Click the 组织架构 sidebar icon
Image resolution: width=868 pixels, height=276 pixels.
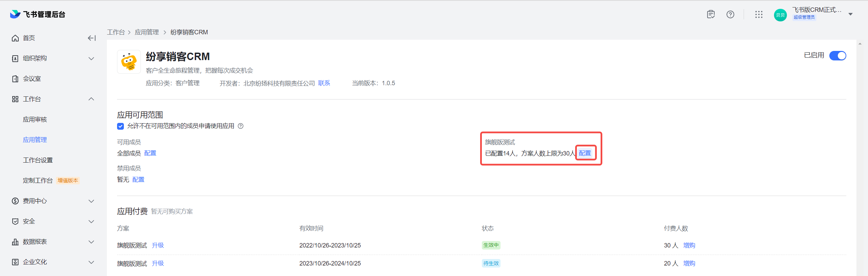coord(15,58)
